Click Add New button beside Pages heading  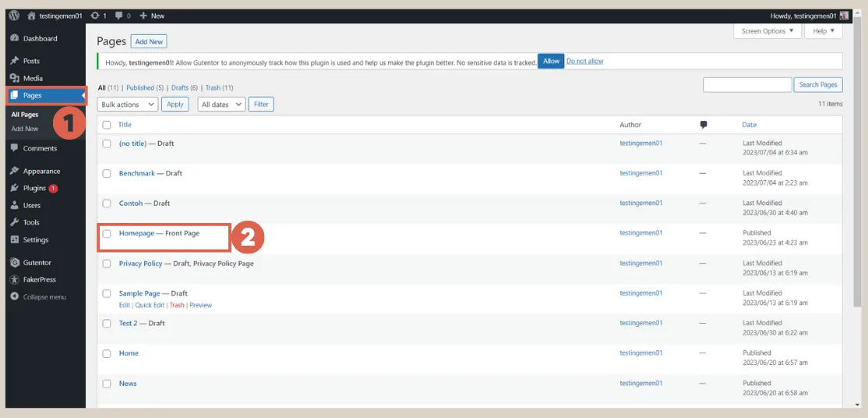coord(149,41)
